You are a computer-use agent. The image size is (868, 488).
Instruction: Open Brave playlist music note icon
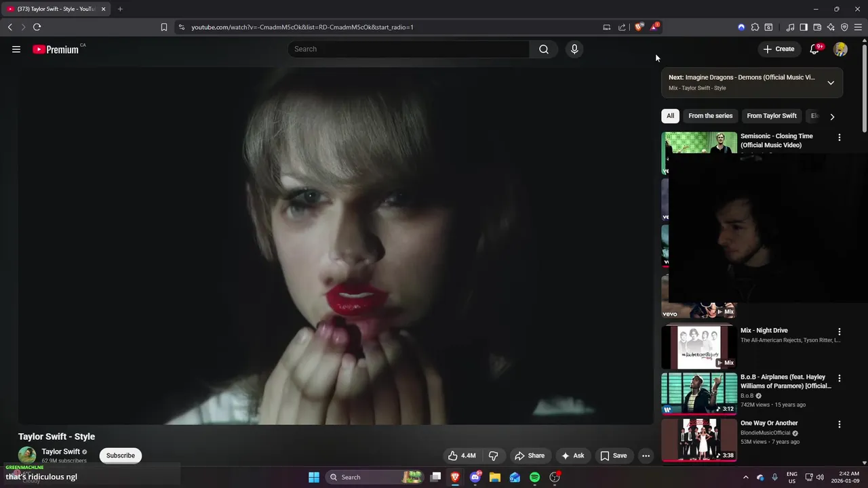[790, 27]
